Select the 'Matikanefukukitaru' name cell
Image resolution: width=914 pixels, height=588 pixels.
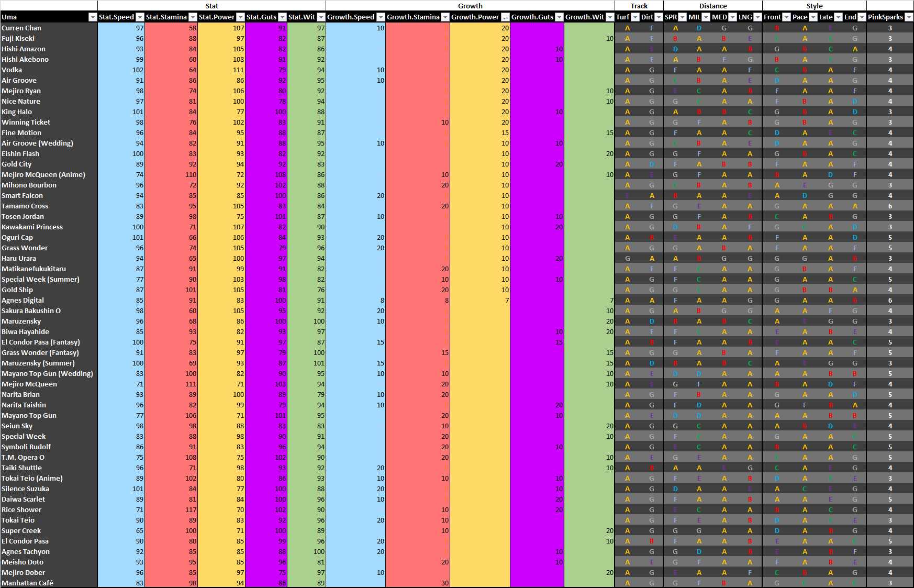49,269
